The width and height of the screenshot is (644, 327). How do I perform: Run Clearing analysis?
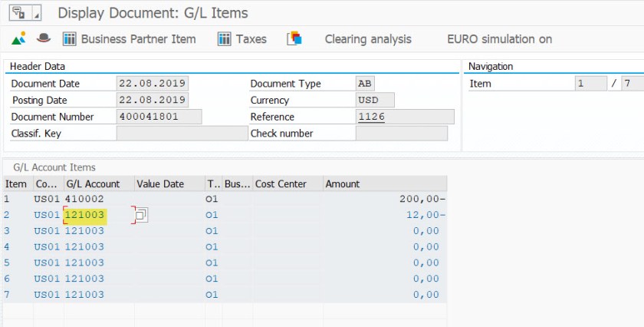368,38
